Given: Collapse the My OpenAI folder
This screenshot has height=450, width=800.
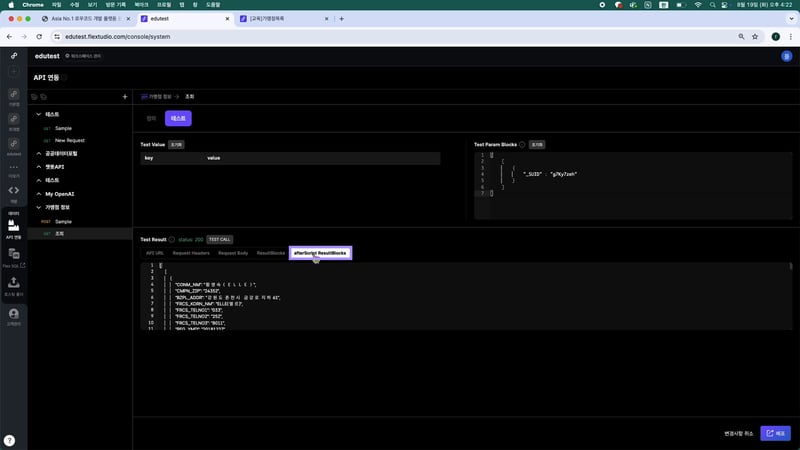Looking at the screenshot, I should (38, 193).
